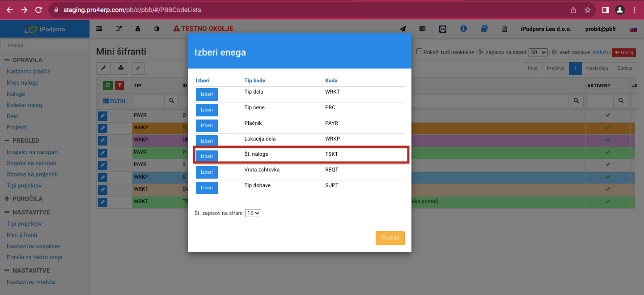Go to Zadnja pagination page
The height and width of the screenshot is (295, 644).
click(x=625, y=68)
